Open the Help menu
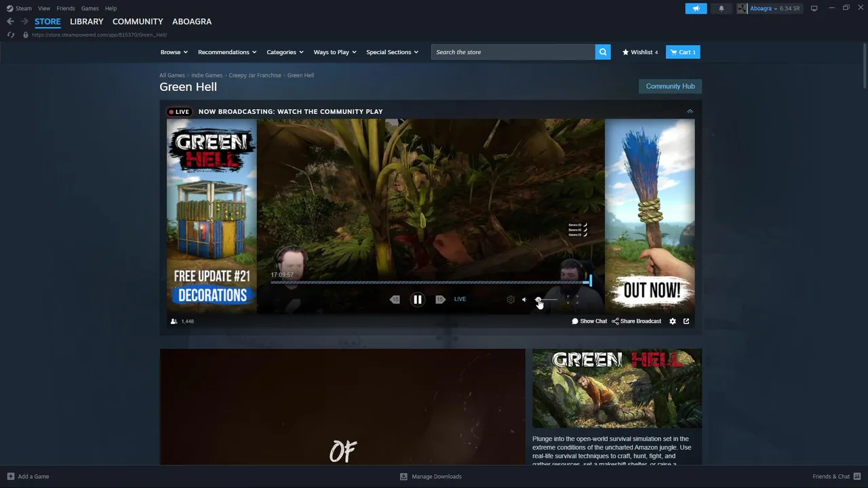This screenshot has height=488, width=868. (x=111, y=8)
